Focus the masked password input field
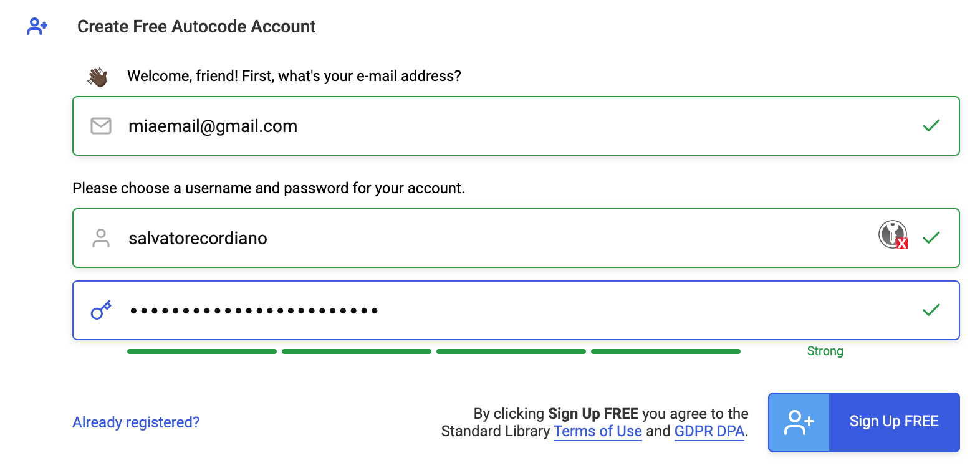 pyautogui.click(x=516, y=310)
